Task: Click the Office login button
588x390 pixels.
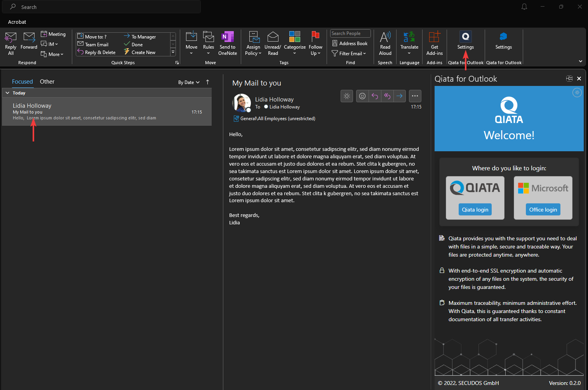Action: tap(543, 210)
